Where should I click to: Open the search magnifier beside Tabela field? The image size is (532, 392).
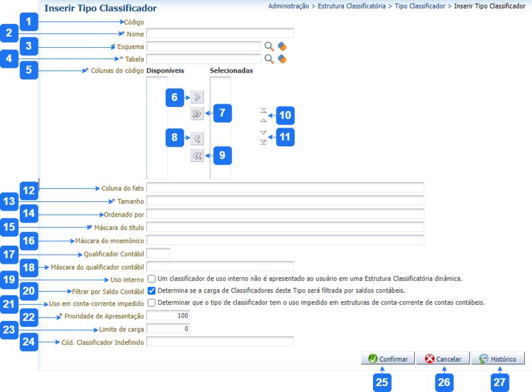269,58
